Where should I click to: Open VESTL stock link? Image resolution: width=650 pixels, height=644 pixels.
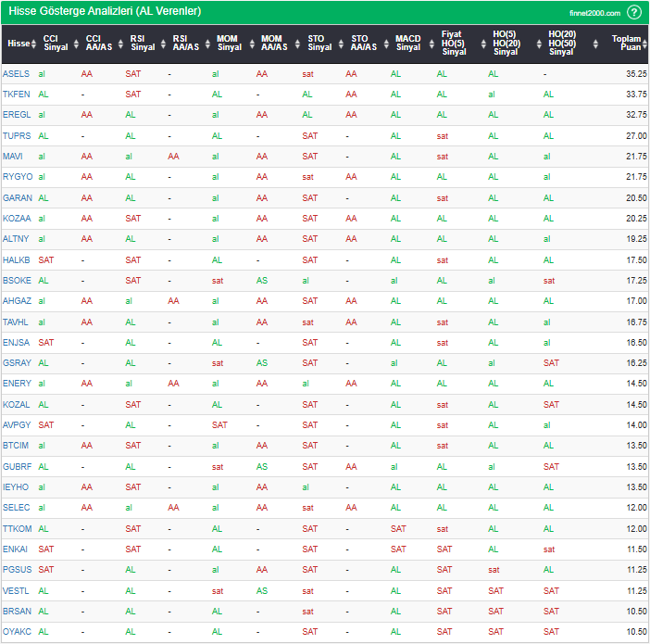click(16, 591)
